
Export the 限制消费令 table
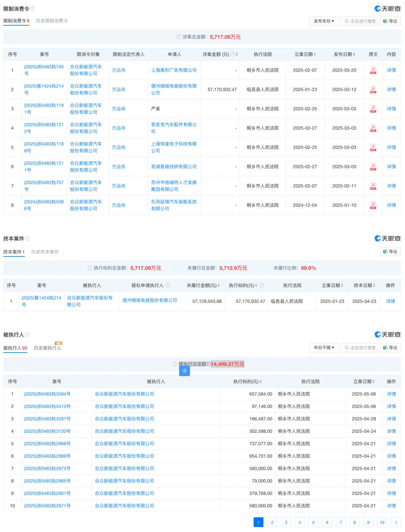[390, 21]
